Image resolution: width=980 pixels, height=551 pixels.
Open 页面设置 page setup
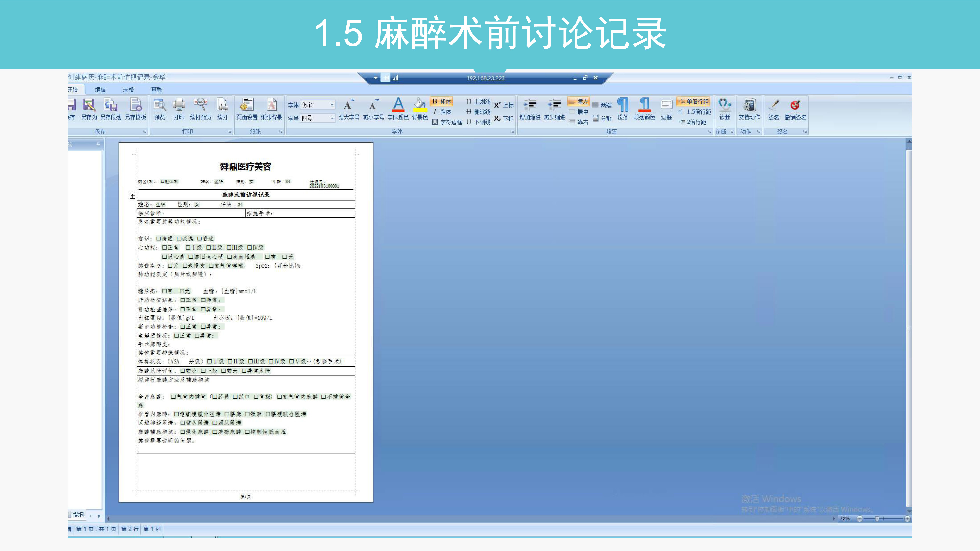[x=247, y=109]
